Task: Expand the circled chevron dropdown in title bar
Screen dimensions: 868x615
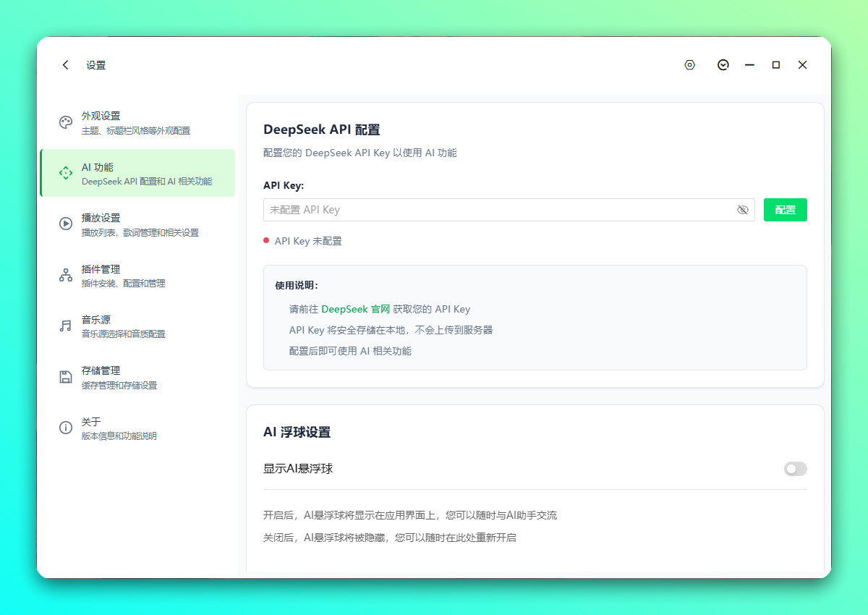Action: click(723, 65)
